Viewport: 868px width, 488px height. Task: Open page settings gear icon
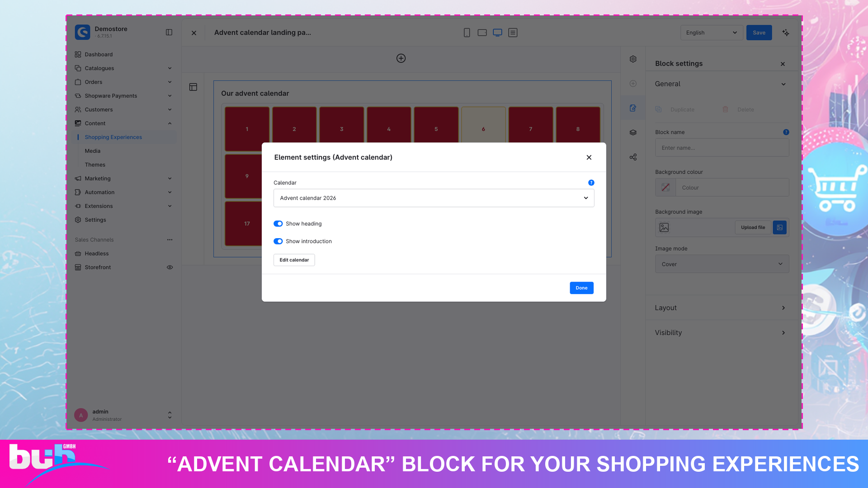[x=633, y=59]
